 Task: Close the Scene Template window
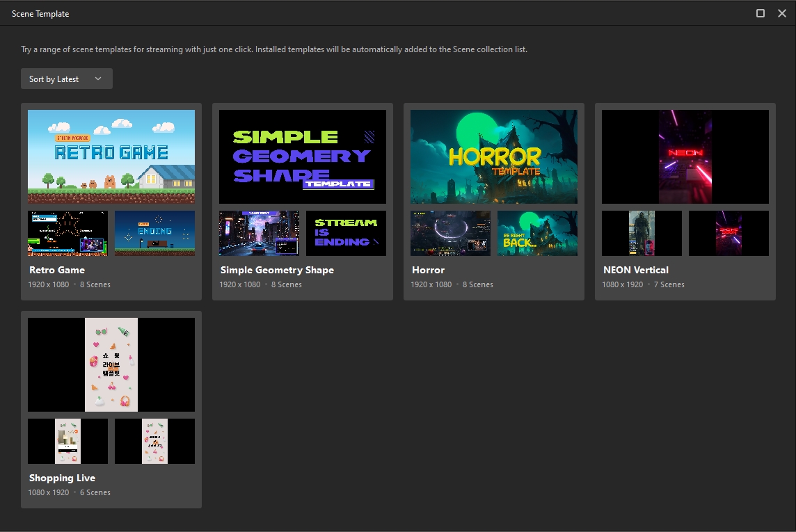(782, 13)
